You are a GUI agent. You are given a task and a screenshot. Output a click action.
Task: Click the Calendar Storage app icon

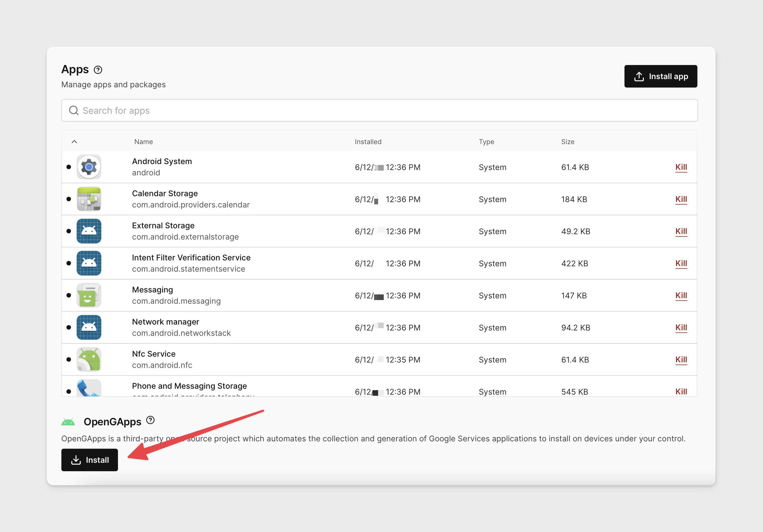coord(89,199)
